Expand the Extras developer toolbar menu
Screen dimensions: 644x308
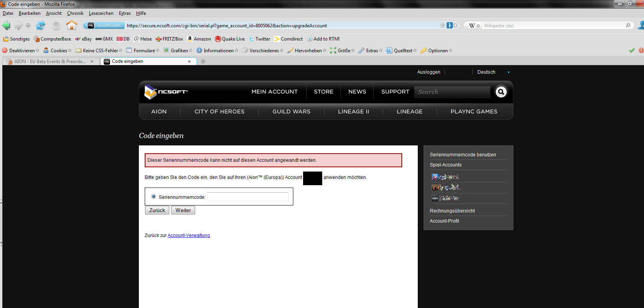pos(371,51)
